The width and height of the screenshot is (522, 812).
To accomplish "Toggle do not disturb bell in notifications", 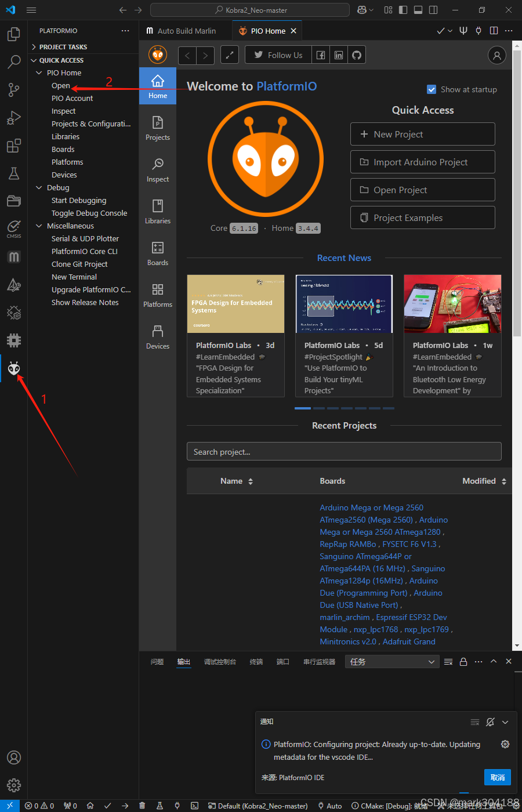I will pos(490,722).
